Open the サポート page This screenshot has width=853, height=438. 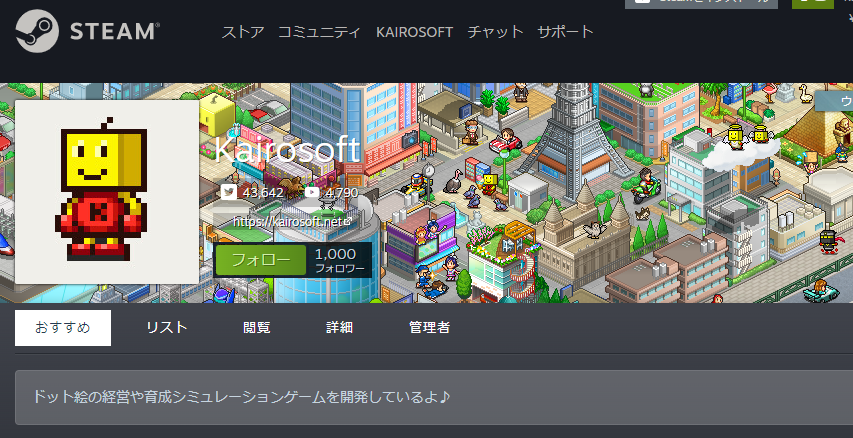(x=565, y=32)
